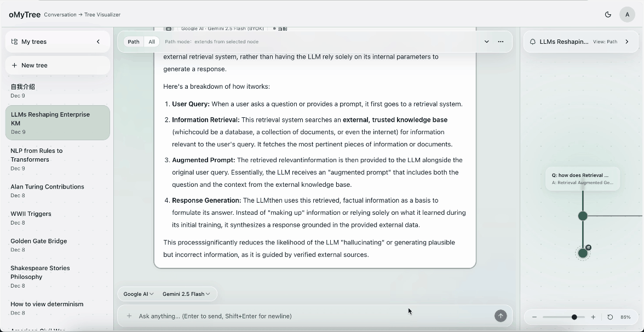Switch Path mode to All
Image resolution: width=644 pixels, height=332 pixels.
tap(152, 41)
